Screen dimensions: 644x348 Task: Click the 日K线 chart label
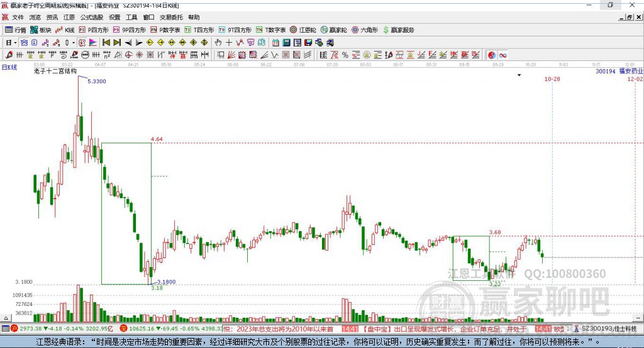tap(9, 67)
